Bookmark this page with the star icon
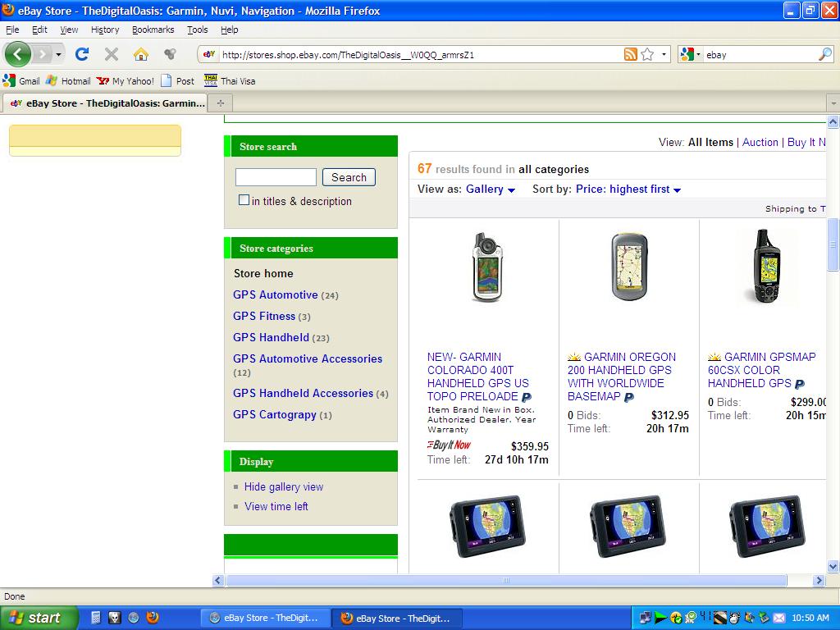Screen dimensions: 840x630 [647, 54]
